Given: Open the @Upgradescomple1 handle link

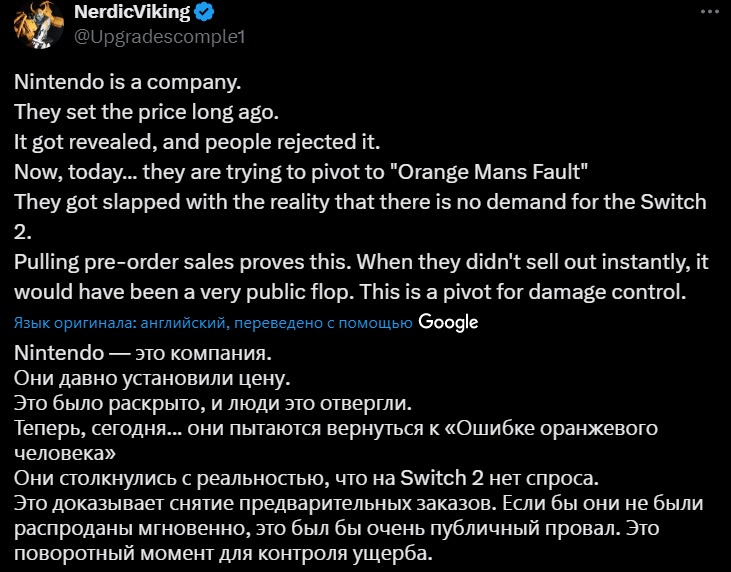Looking at the screenshot, I should (x=159, y=36).
